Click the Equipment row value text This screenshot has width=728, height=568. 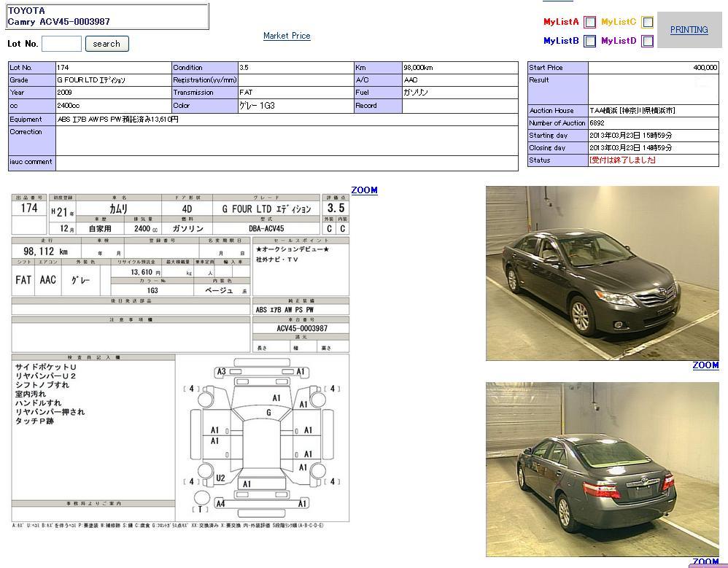tap(117, 120)
